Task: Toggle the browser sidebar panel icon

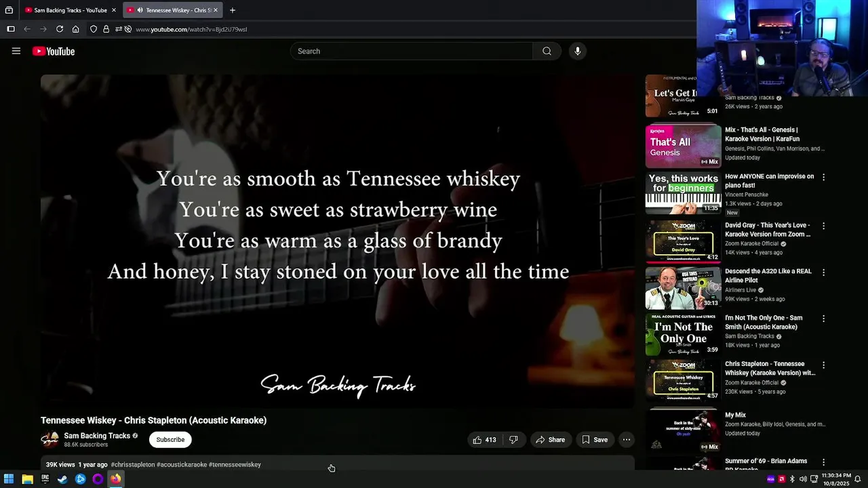Action: tap(11, 29)
